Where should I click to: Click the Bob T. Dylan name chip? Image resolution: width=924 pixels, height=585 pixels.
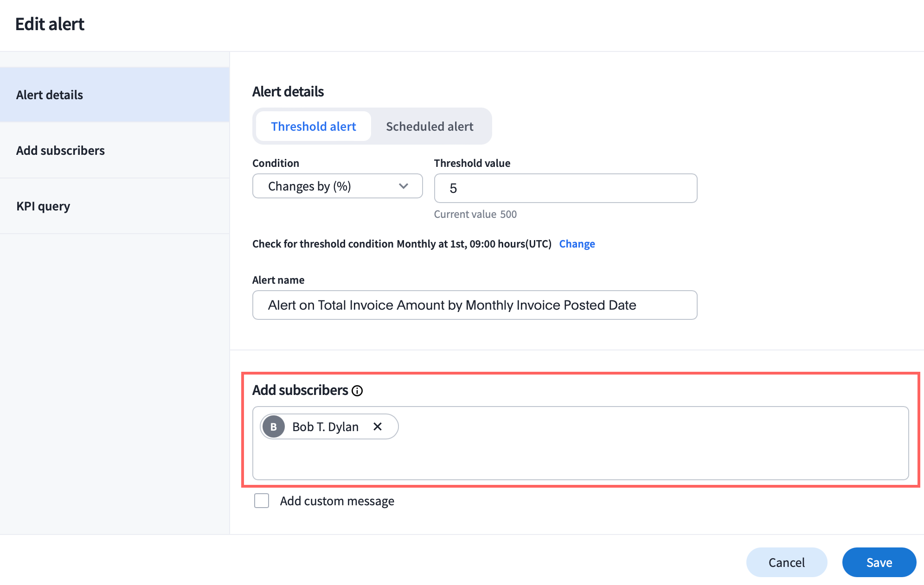(325, 426)
